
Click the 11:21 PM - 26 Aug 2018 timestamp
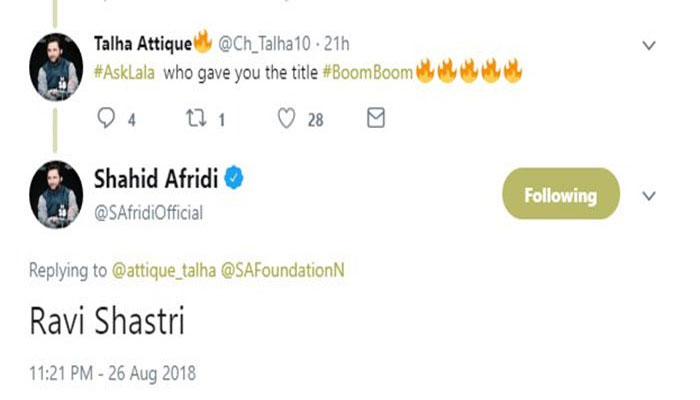click(113, 374)
